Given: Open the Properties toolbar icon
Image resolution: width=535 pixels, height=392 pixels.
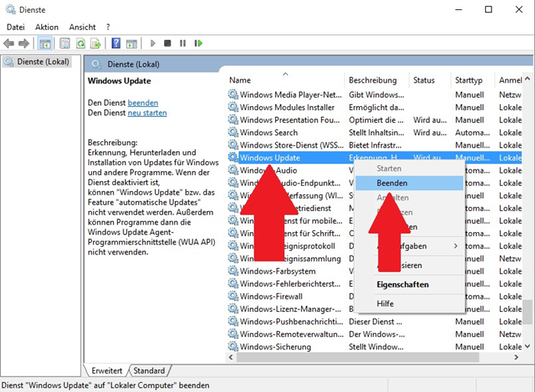Looking at the screenshot, I should coord(64,44).
